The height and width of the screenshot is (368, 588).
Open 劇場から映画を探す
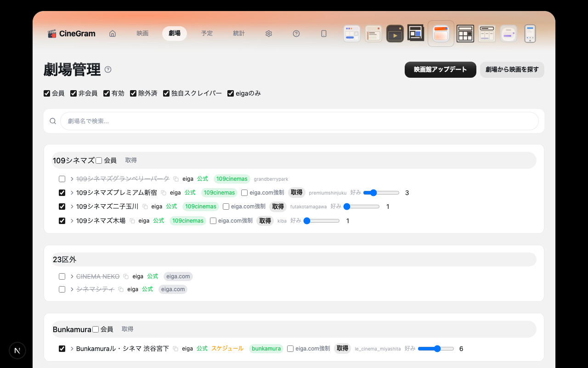tap(512, 69)
